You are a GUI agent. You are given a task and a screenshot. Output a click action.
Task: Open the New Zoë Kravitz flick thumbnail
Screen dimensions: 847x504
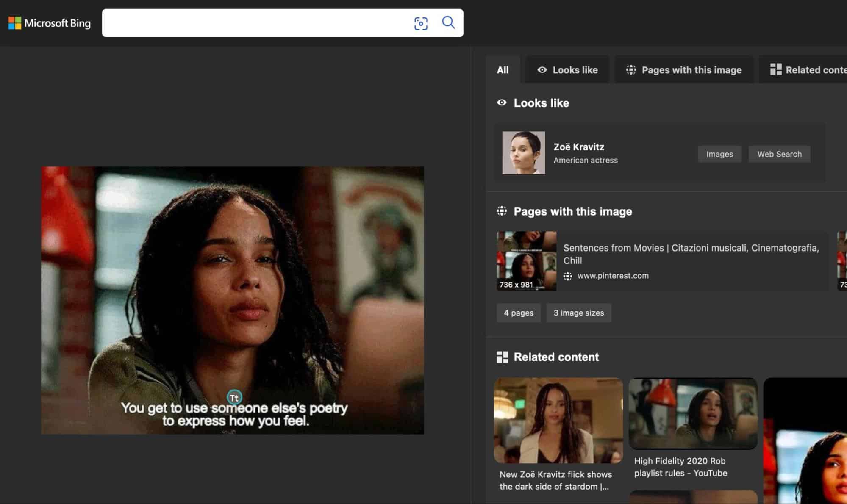[558, 421]
